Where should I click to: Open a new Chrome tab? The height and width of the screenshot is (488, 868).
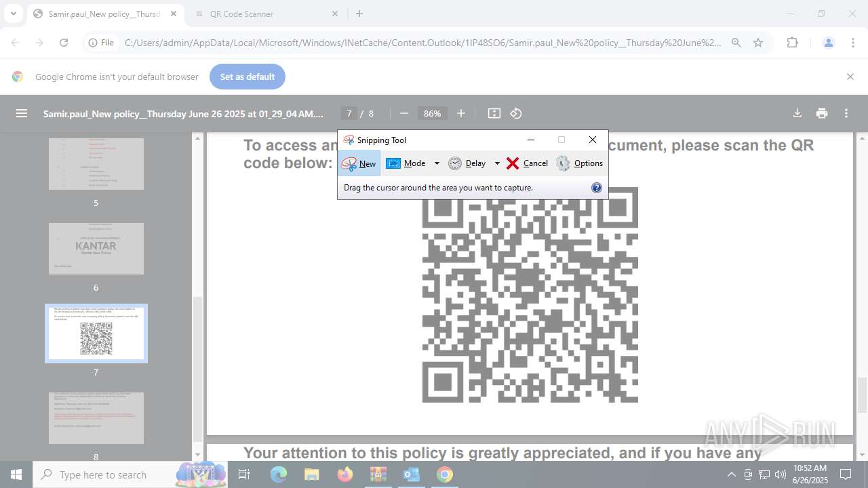pyautogui.click(x=359, y=14)
